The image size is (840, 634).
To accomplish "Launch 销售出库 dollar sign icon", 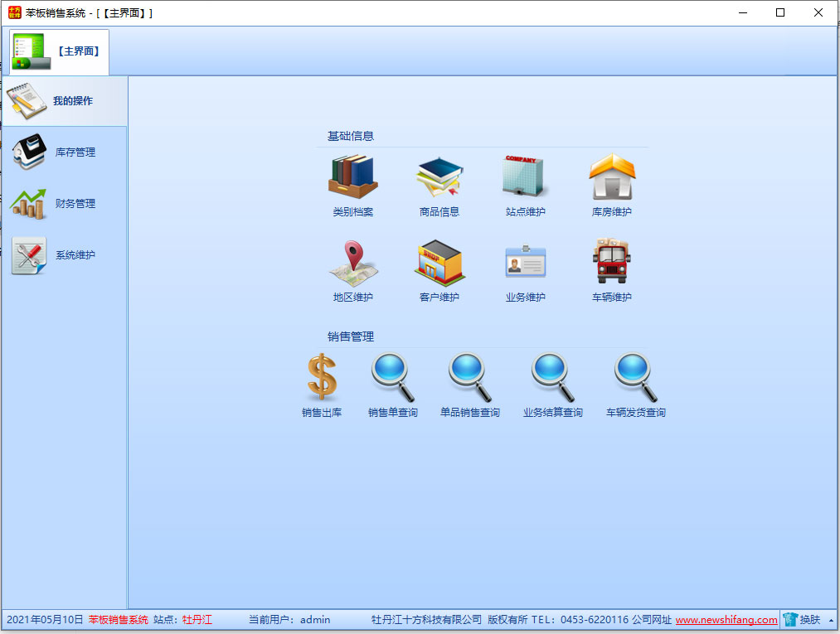I will [322, 378].
